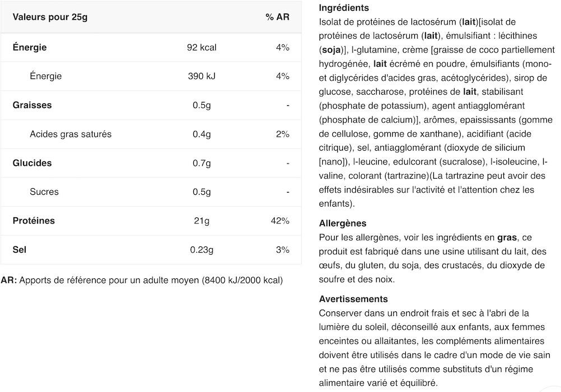Select the "21g" protein value
Image resolution: width=561 pixels, height=392 pixels.
point(202,221)
